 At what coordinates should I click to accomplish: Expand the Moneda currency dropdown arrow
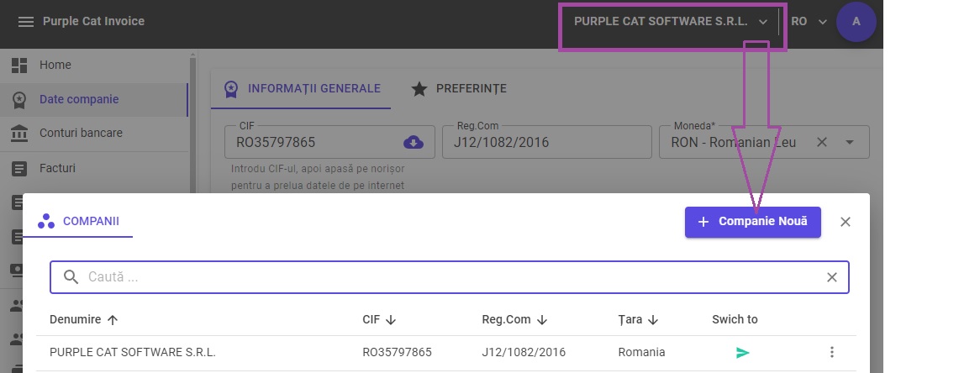pyautogui.click(x=850, y=142)
